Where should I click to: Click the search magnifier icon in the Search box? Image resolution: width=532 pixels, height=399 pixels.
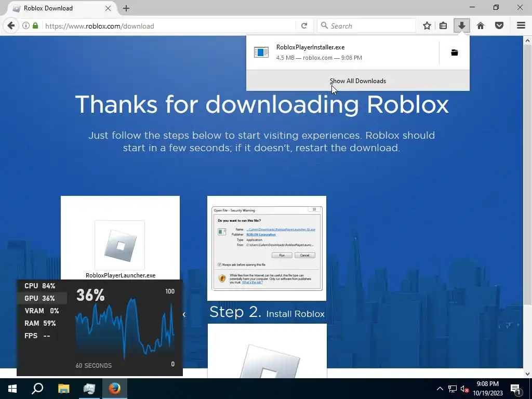tap(324, 26)
